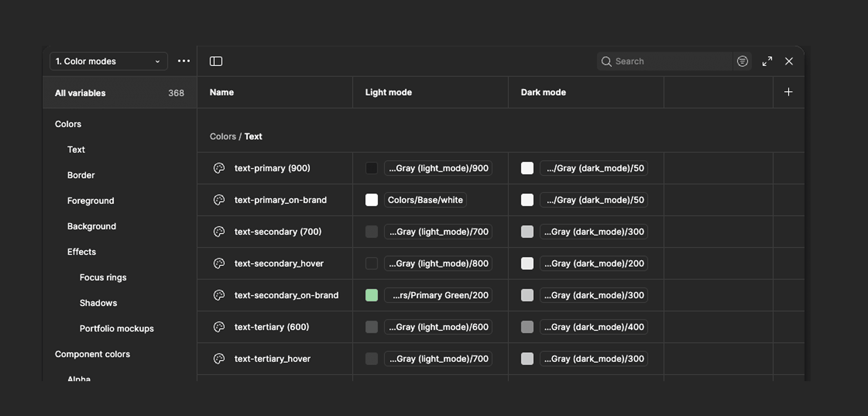The image size is (868, 416).
Task: Open the three-dot options menu
Action: (183, 61)
